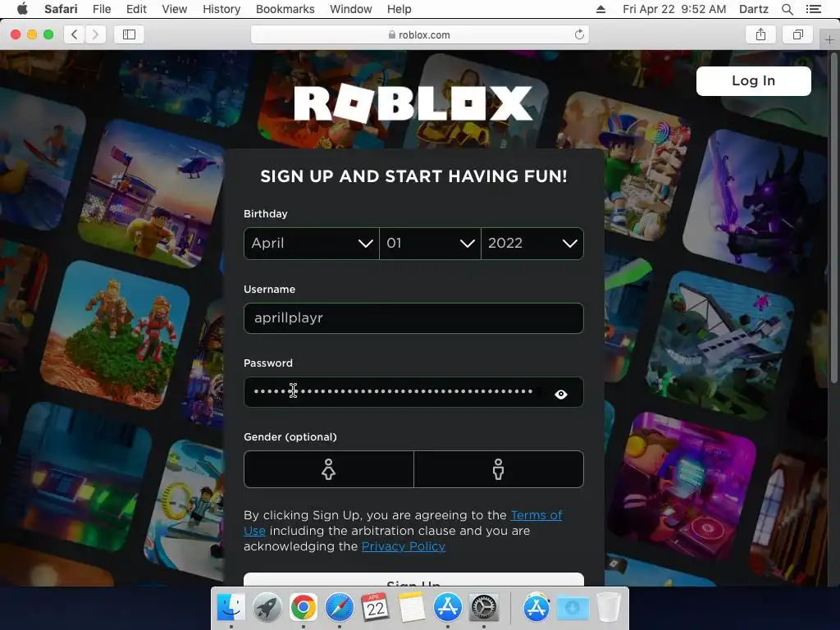Open the Bookmarks menu

tap(285, 9)
